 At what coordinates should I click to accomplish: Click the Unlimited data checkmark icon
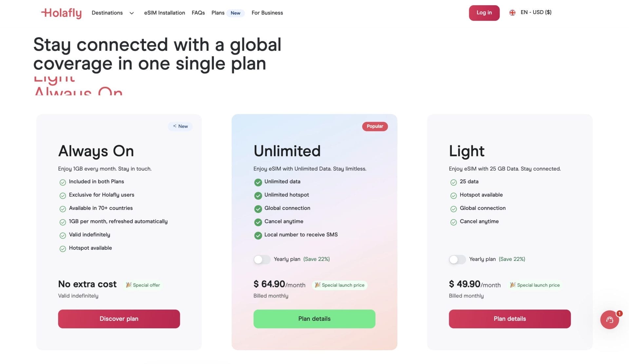pyautogui.click(x=258, y=182)
